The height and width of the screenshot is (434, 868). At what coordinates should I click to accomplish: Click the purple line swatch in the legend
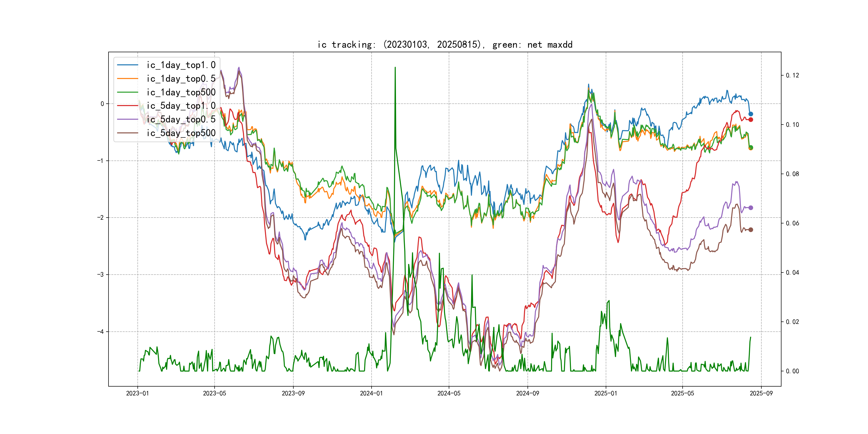tap(127, 119)
